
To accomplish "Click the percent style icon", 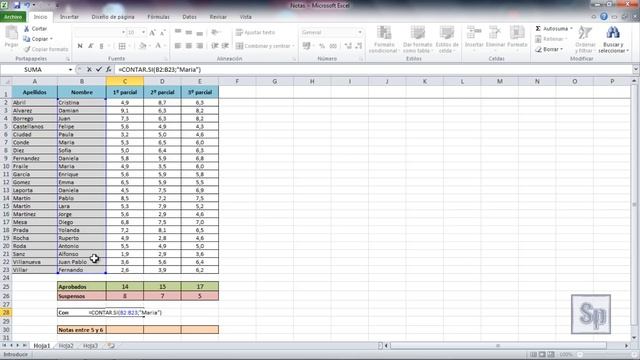I will coord(322,46).
